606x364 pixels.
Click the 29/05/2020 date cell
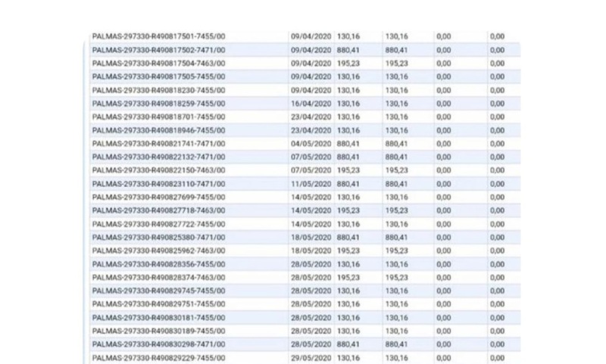pos(311,357)
